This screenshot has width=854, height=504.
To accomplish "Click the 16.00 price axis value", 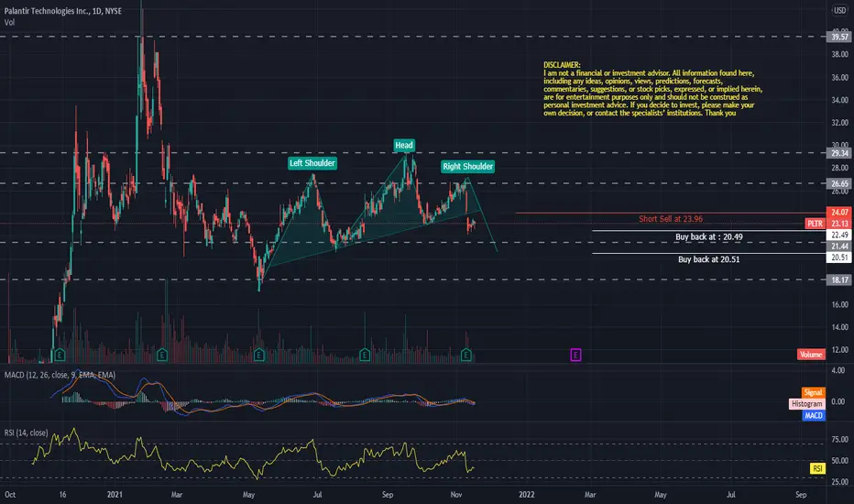I will point(839,304).
